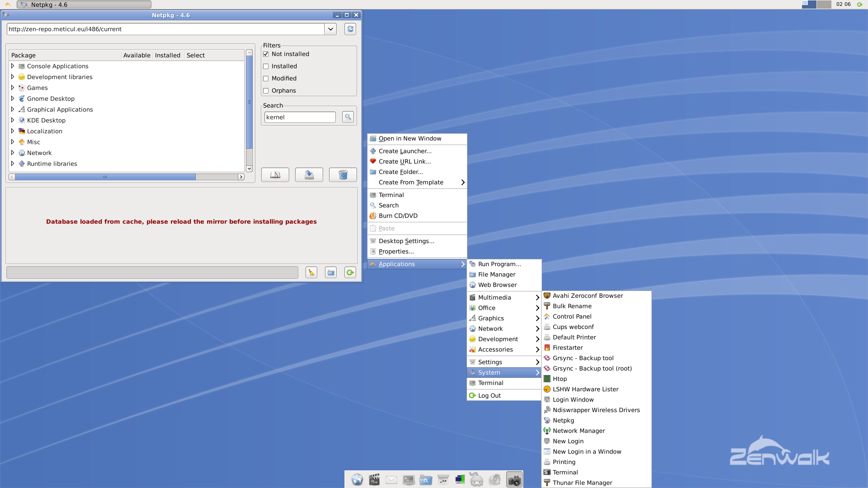Expand the KDE Desktop category
Viewport: 868px width, 488px height.
[13, 120]
